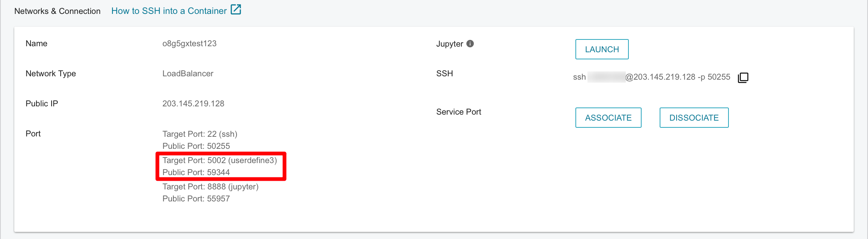Open the How to SSH into a Container link
Screen dimensions: 868x239
[x=169, y=11]
